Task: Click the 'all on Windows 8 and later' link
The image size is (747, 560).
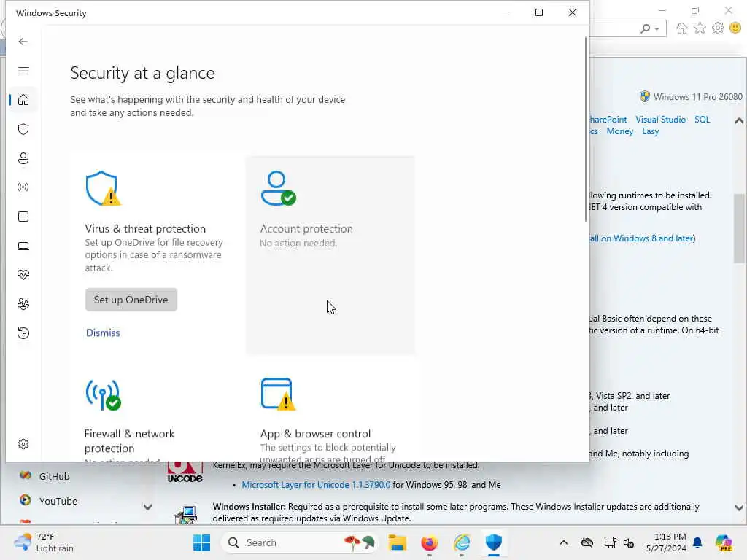Action: [x=641, y=238]
